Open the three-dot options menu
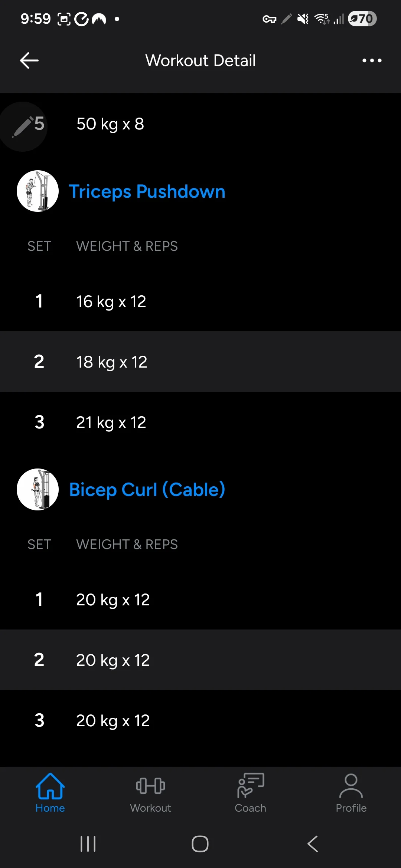Viewport: 401px width, 868px height. [x=372, y=60]
